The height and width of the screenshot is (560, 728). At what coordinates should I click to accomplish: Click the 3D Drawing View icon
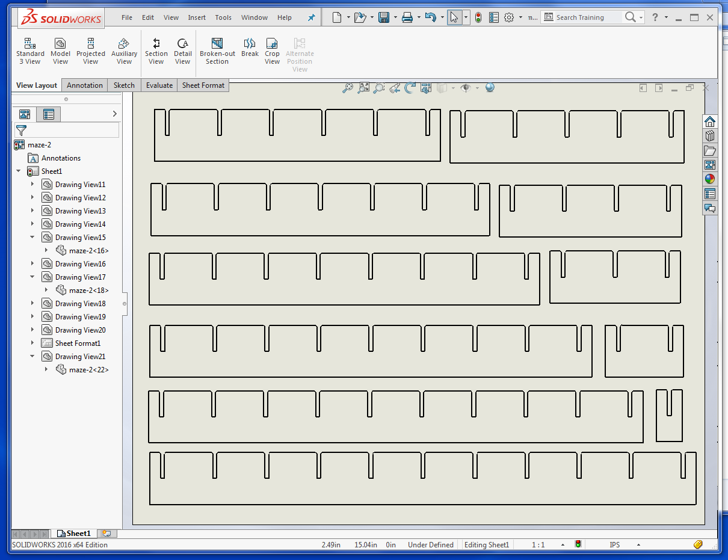tap(426, 88)
